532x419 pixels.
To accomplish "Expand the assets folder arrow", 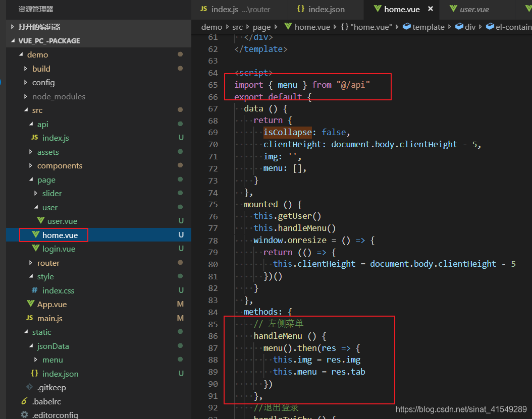I will click(31, 152).
